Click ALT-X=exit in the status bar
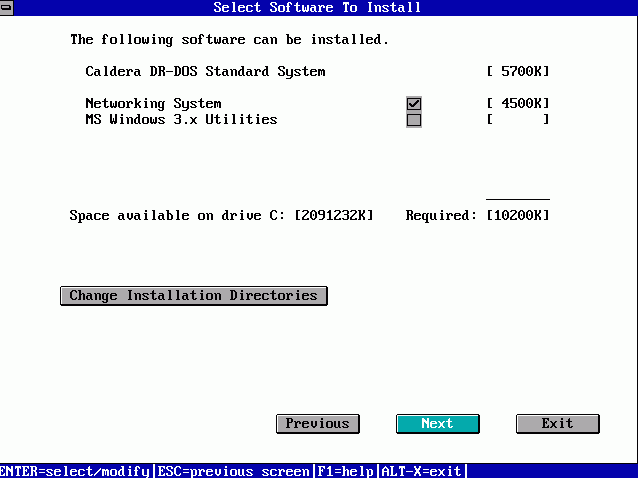 point(421,471)
